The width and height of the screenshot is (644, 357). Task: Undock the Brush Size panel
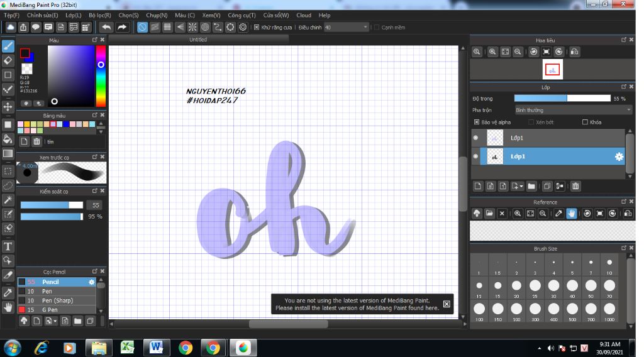pyautogui.click(x=624, y=248)
